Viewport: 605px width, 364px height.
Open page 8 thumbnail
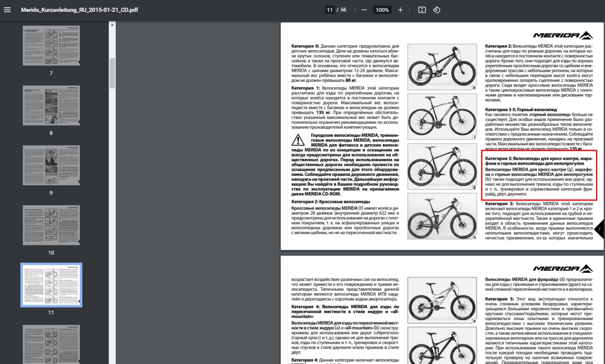tap(51, 105)
